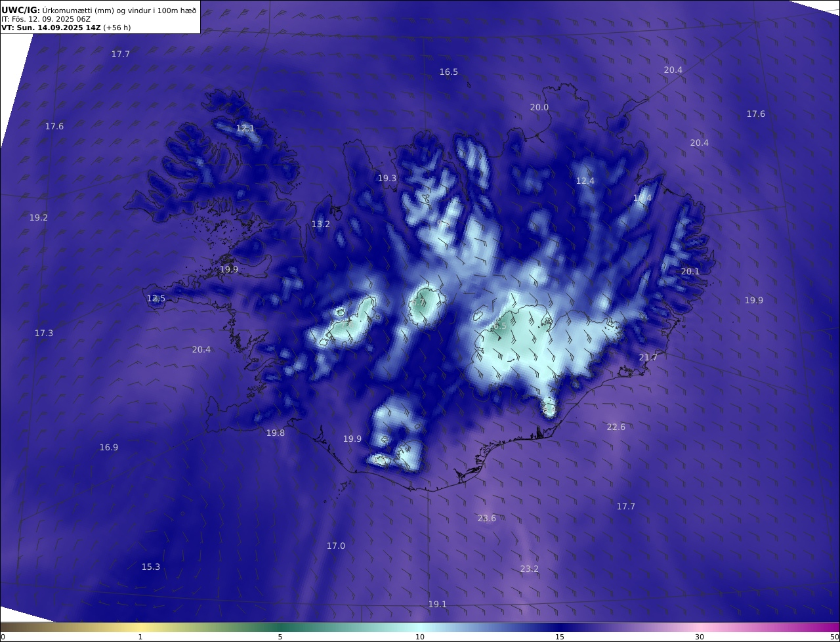Click the colorbar tick label 30

click(700, 637)
